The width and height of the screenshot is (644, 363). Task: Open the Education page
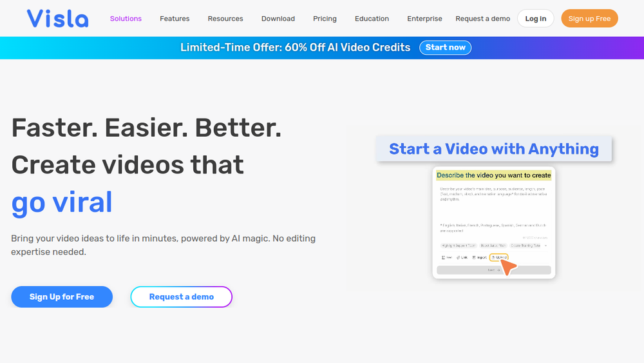[x=372, y=19]
